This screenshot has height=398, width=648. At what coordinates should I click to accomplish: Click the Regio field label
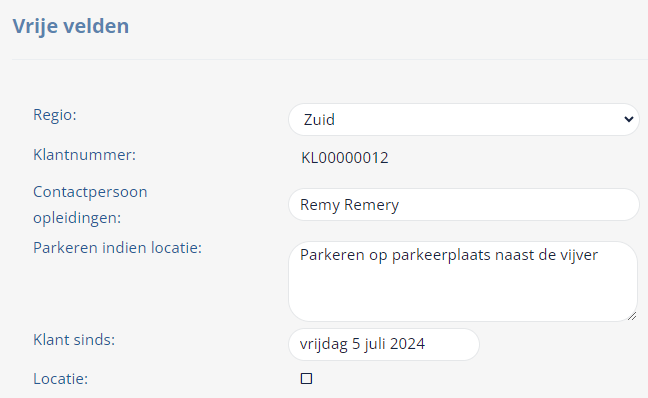coord(55,114)
